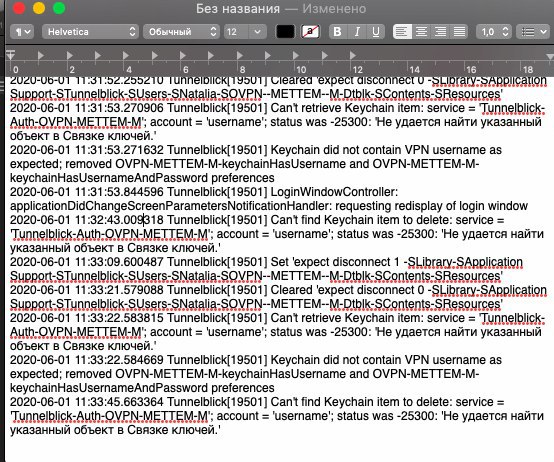Expand the font size chevron menu
554x462 pixels.
pos(258,32)
